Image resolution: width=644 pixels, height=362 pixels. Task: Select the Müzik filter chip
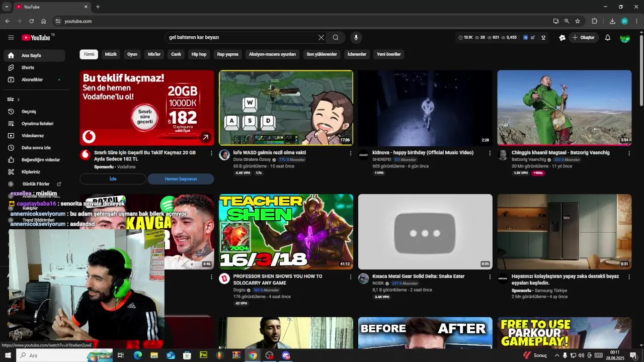[111, 54]
